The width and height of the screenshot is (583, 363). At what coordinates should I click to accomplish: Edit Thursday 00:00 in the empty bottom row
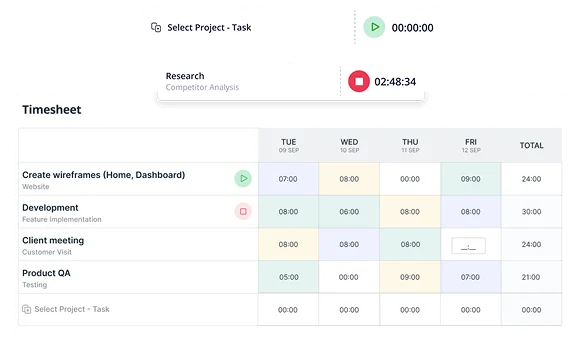click(410, 310)
